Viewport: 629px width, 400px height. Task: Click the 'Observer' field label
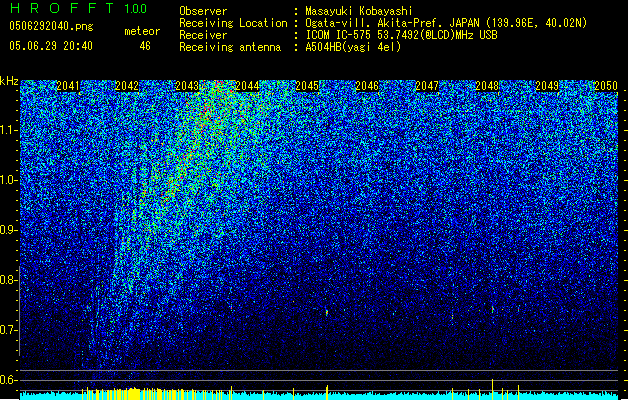pos(203,11)
